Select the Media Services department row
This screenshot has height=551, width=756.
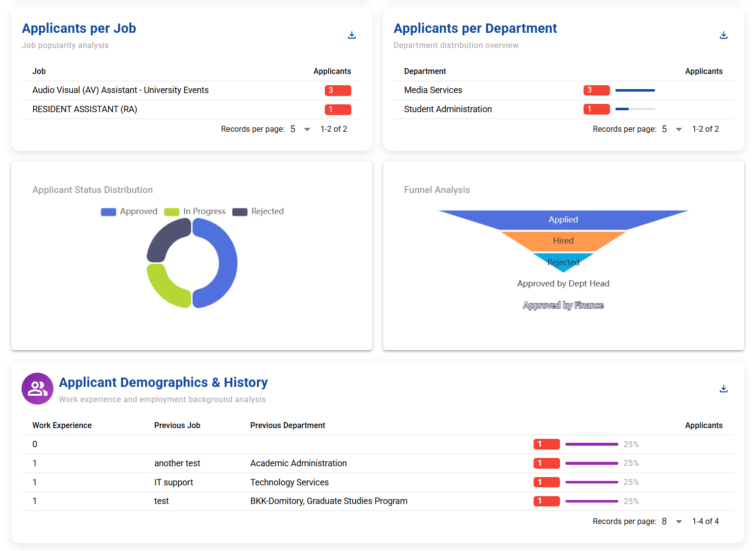click(433, 90)
